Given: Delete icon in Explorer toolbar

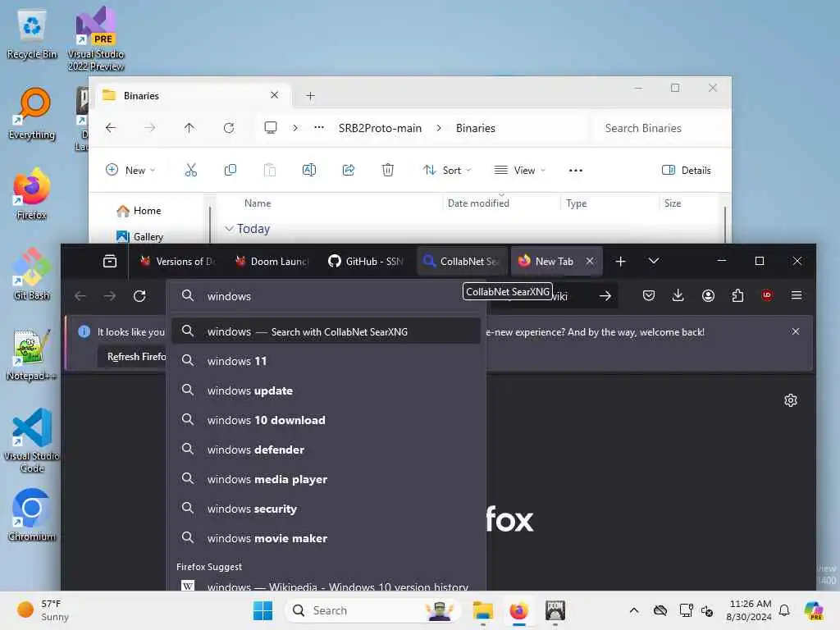Looking at the screenshot, I should pos(388,171).
